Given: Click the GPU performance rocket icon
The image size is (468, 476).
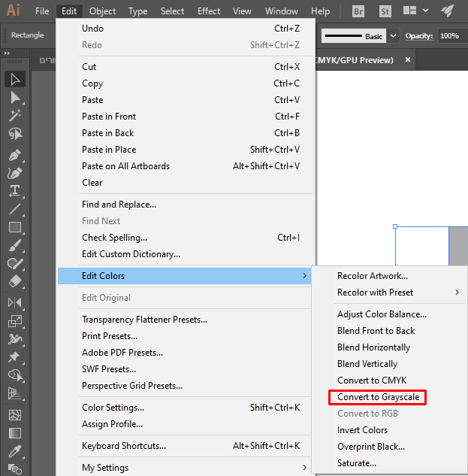Looking at the screenshot, I should tap(448, 11).
